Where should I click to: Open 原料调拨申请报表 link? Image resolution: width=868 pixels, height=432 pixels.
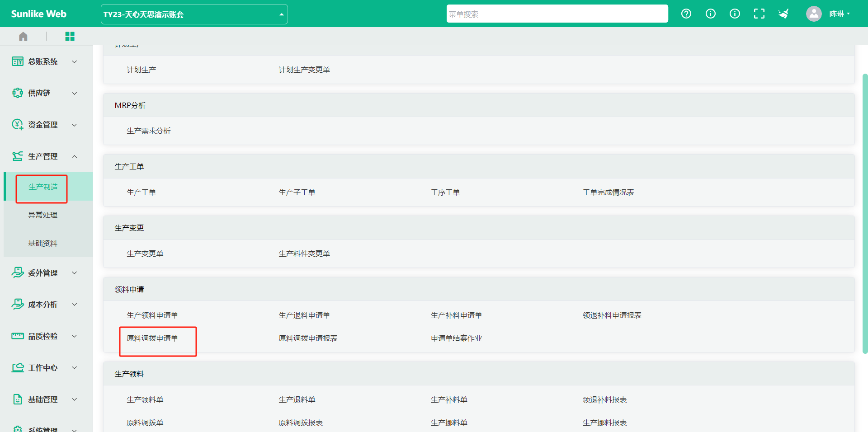tap(308, 338)
